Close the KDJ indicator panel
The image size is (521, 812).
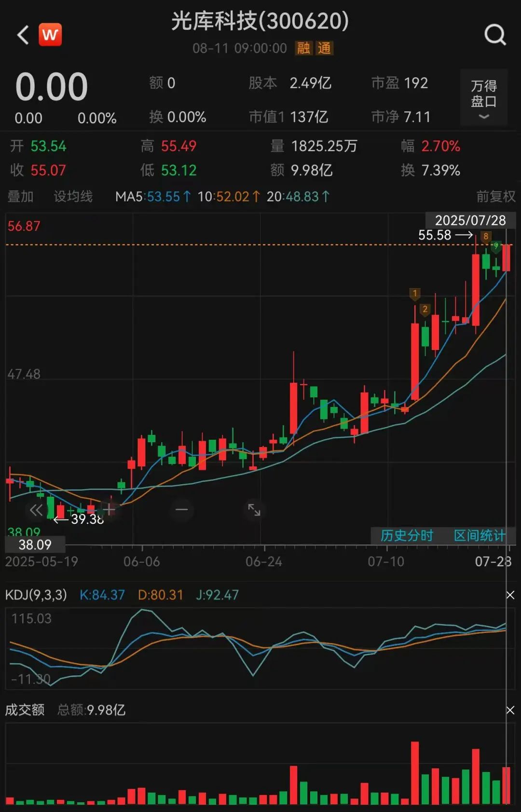510,595
